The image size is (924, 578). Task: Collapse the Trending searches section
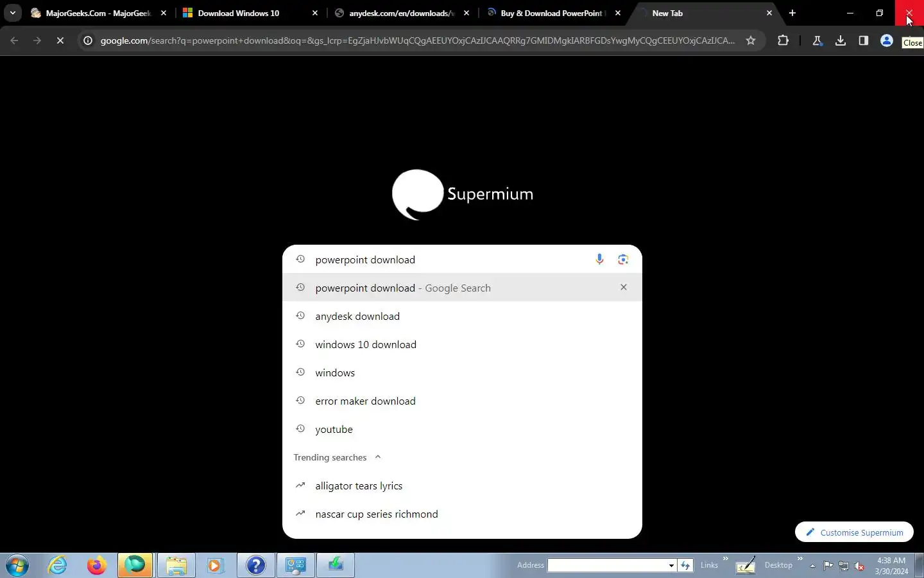378,457
